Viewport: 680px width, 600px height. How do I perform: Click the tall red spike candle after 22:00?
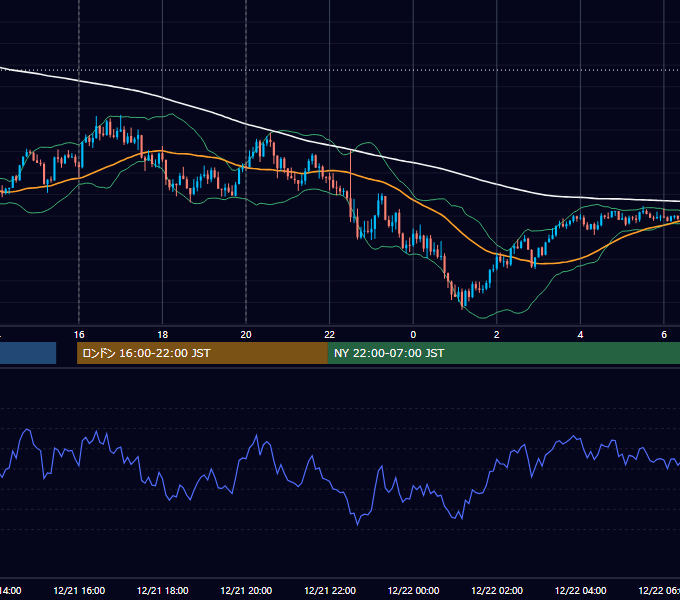350,186
